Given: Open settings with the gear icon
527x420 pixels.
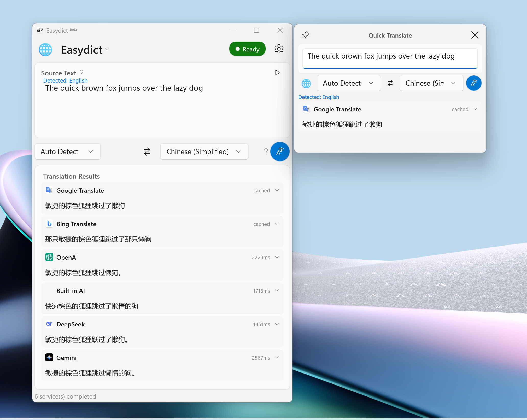Looking at the screenshot, I should [x=279, y=49].
